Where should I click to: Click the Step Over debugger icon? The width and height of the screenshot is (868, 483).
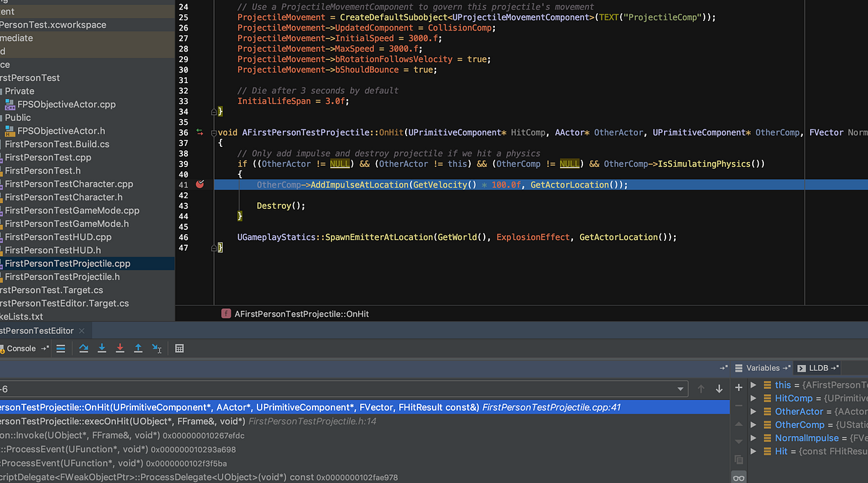[83, 348]
